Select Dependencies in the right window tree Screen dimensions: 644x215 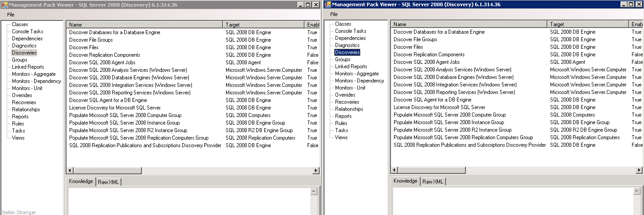[x=350, y=38]
